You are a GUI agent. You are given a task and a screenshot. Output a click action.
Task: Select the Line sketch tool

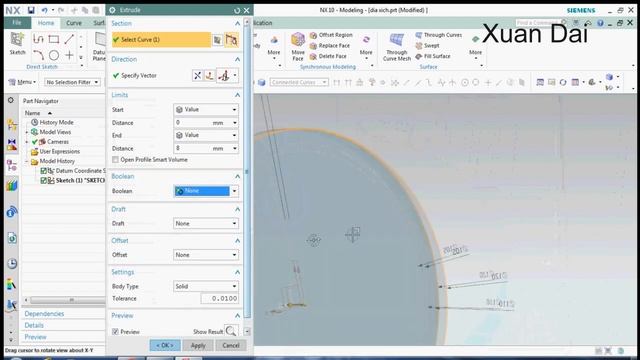(x=69, y=39)
